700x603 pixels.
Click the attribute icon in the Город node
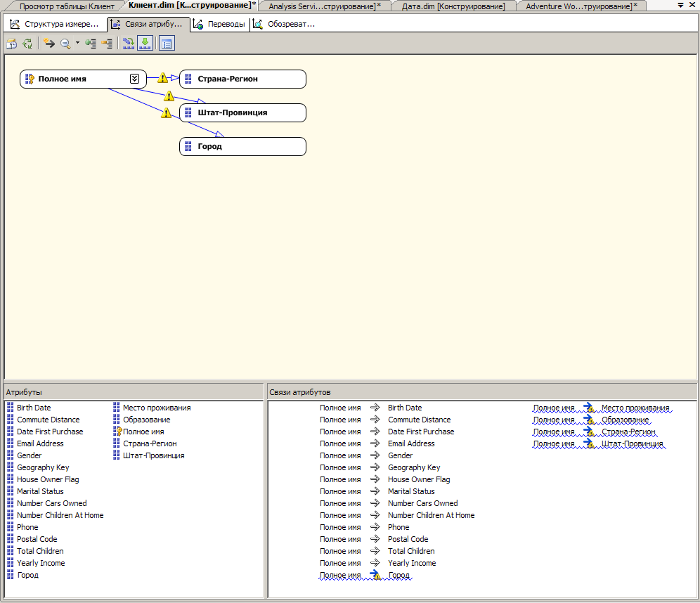point(188,146)
